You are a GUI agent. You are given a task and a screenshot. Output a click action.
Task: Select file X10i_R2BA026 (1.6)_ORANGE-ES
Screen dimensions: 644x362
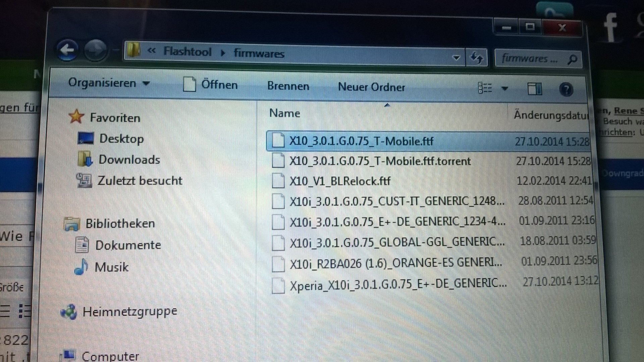click(396, 263)
